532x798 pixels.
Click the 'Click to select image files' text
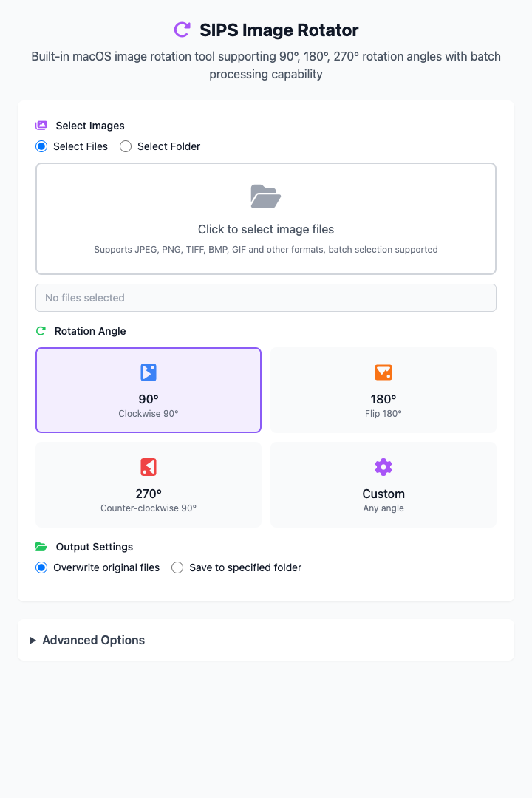266,230
